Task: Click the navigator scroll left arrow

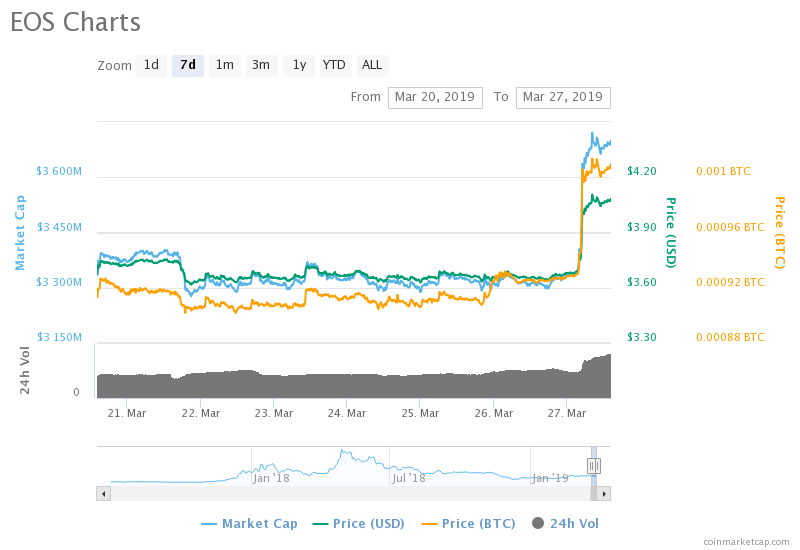Action: coord(103,493)
